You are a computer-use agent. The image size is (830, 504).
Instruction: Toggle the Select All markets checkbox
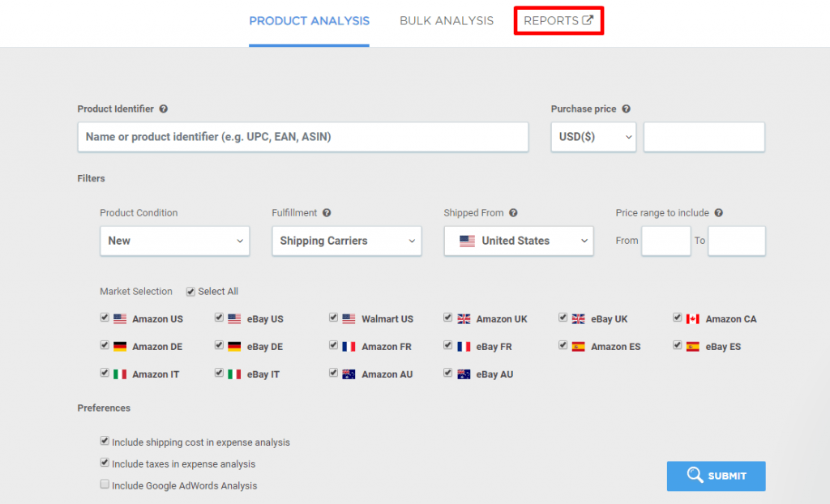pos(190,291)
